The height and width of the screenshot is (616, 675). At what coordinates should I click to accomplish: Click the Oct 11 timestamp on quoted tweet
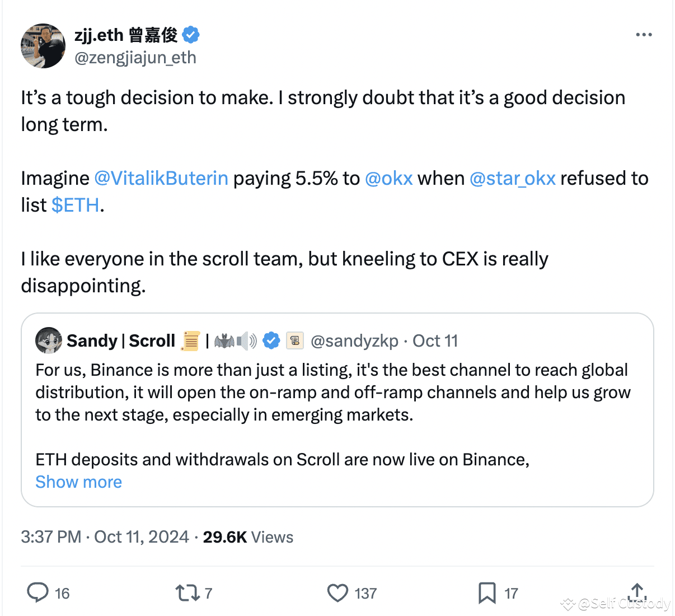(435, 340)
